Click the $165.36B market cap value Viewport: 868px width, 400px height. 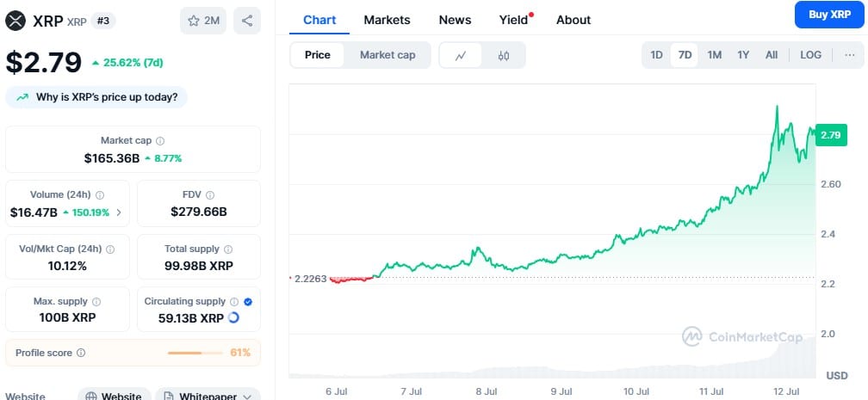[112, 159]
